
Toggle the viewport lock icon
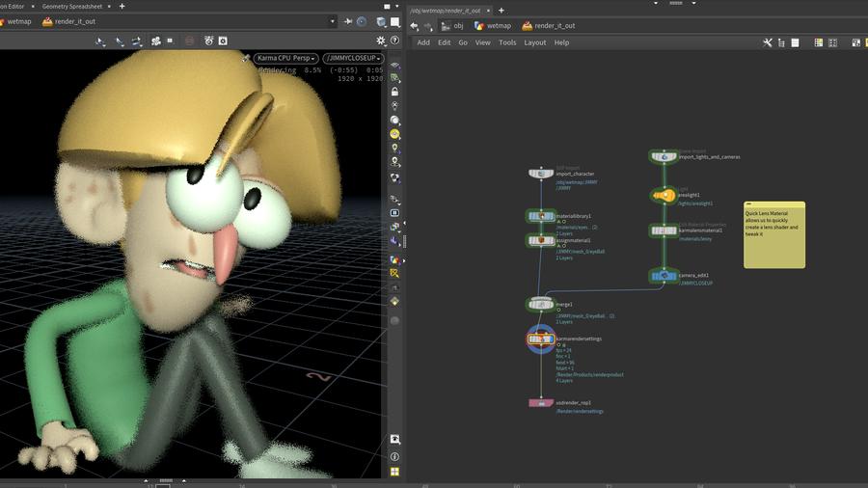tap(395, 92)
